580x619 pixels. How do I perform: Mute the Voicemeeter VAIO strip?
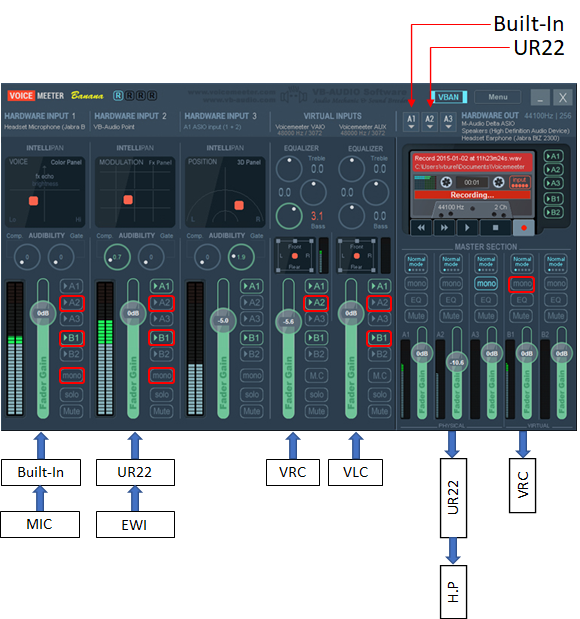317,411
